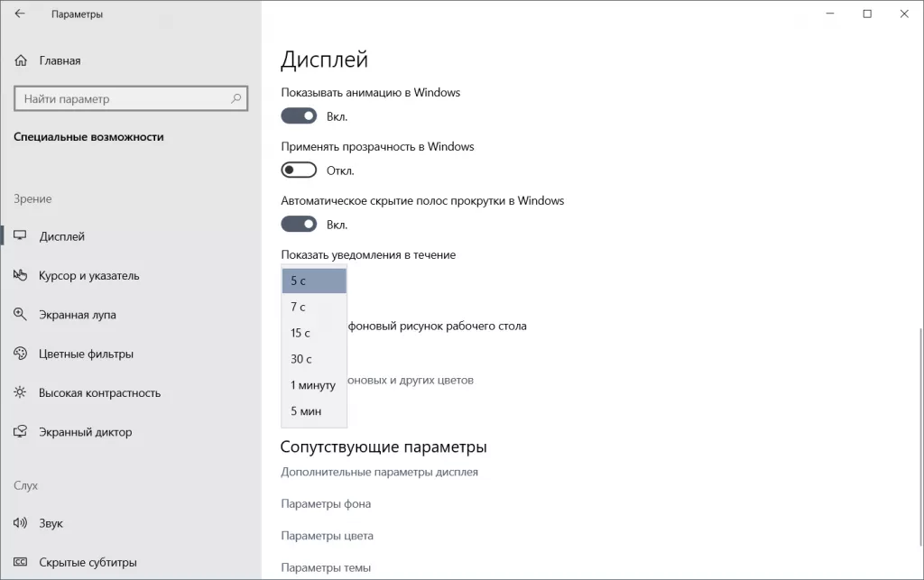Open the Экранная лупа magnifier icon
924x580 pixels.
(20, 315)
